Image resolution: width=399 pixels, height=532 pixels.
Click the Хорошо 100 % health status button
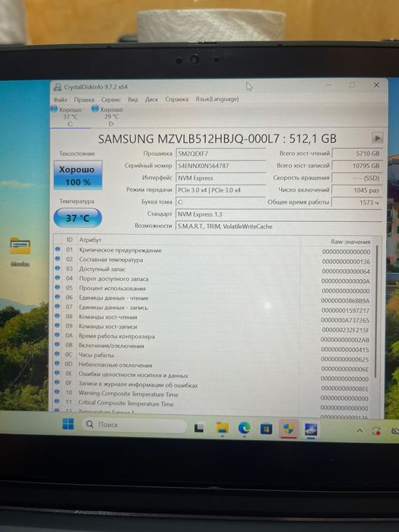[x=78, y=175]
